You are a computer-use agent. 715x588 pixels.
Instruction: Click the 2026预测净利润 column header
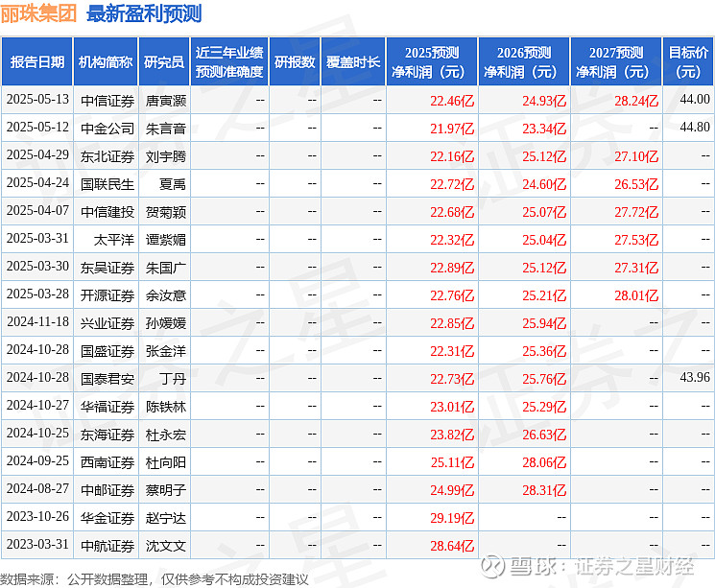[x=524, y=62]
